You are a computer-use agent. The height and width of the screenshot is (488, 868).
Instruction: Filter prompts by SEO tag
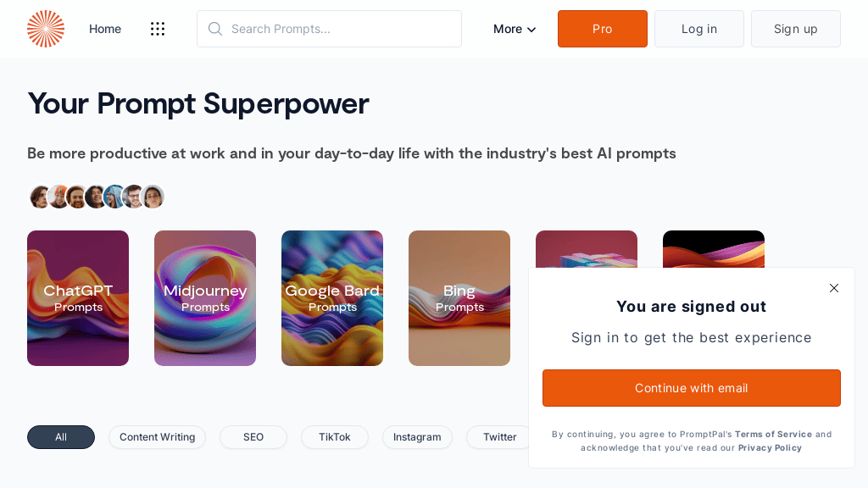click(x=253, y=437)
